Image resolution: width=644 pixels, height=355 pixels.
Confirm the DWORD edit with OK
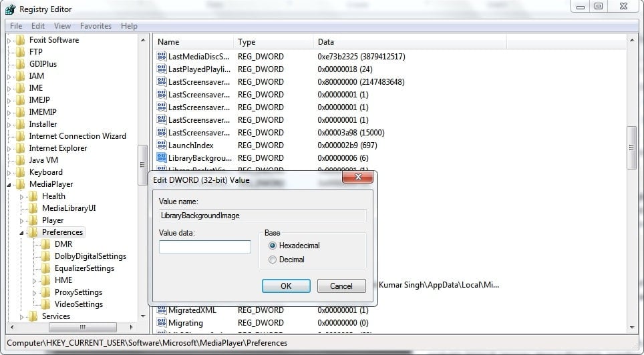click(x=286, y=286)
